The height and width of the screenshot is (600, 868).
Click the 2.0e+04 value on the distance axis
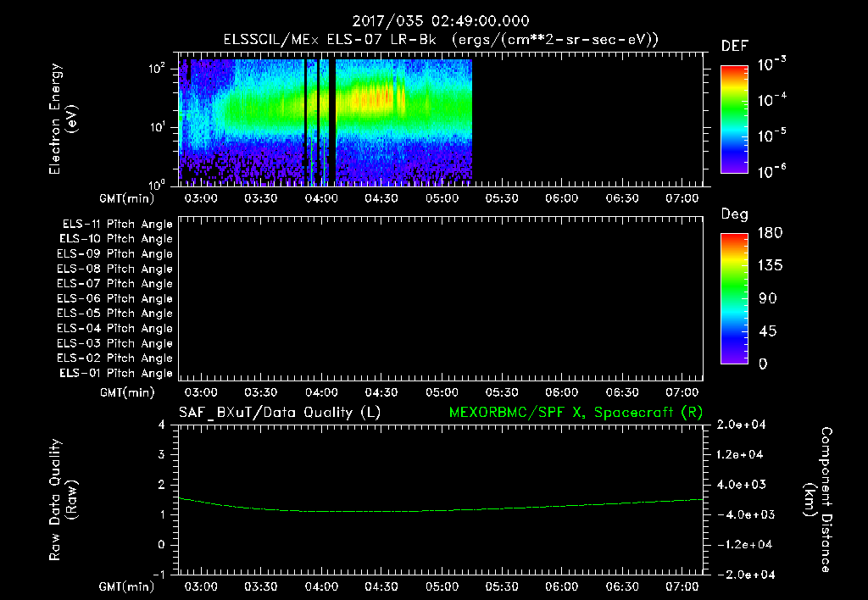[740, 425]
